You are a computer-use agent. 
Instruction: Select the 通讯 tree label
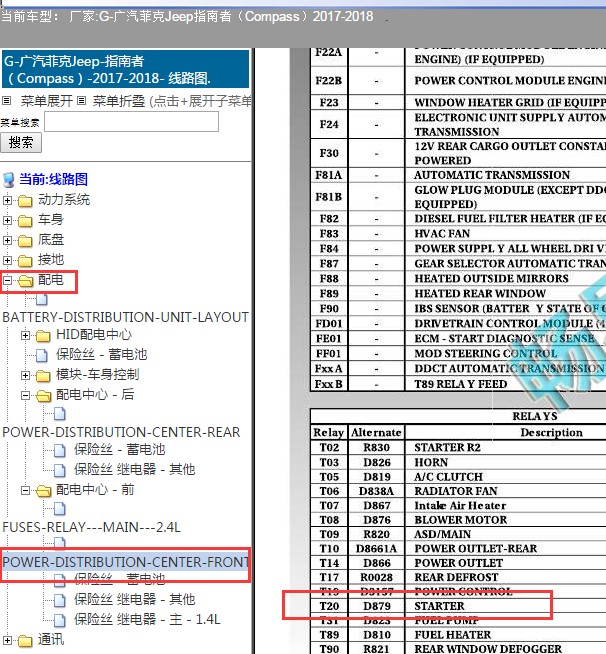coord(51,639)
